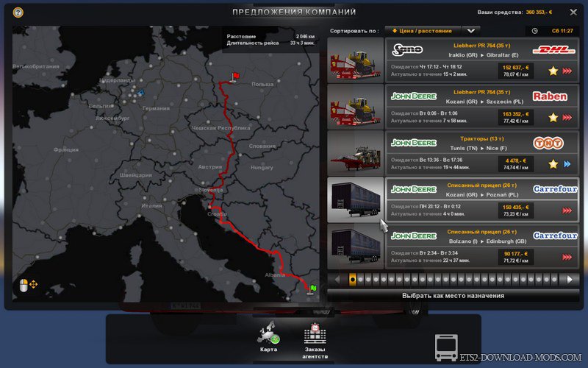
Task: Select the Kozani to Poznań trailer thumbnail
Action: (x=356, y=199)
